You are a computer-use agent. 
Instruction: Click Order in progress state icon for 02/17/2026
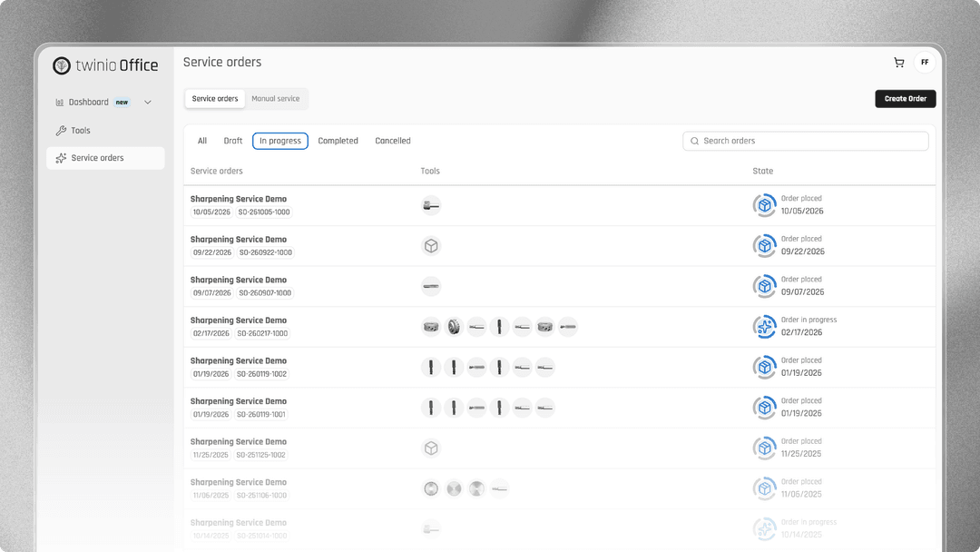pos(764,327)
